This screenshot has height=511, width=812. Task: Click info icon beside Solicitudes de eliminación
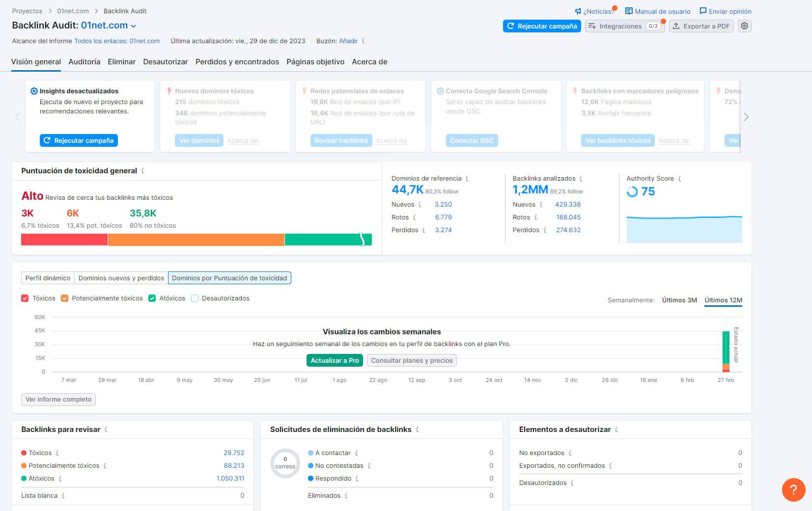point(417,430)
